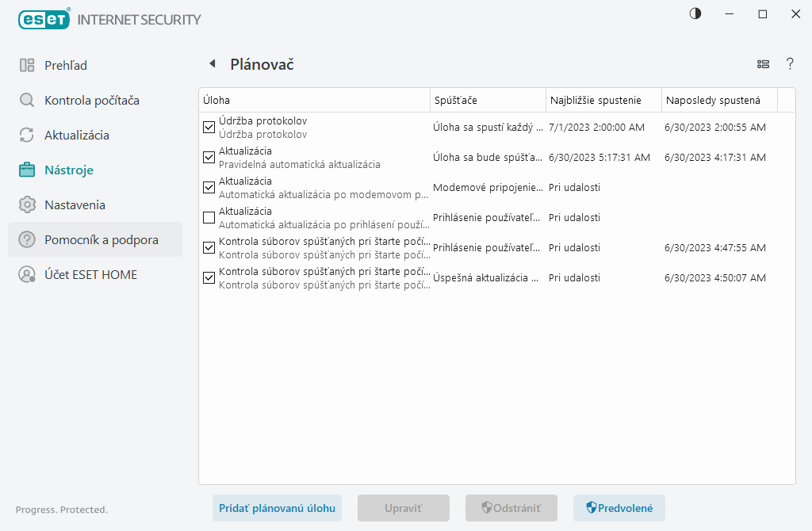Screen dimensions: 812x531
Task: Click Pridať plánovanú úlohu button
Action: (x=277, y=508)
